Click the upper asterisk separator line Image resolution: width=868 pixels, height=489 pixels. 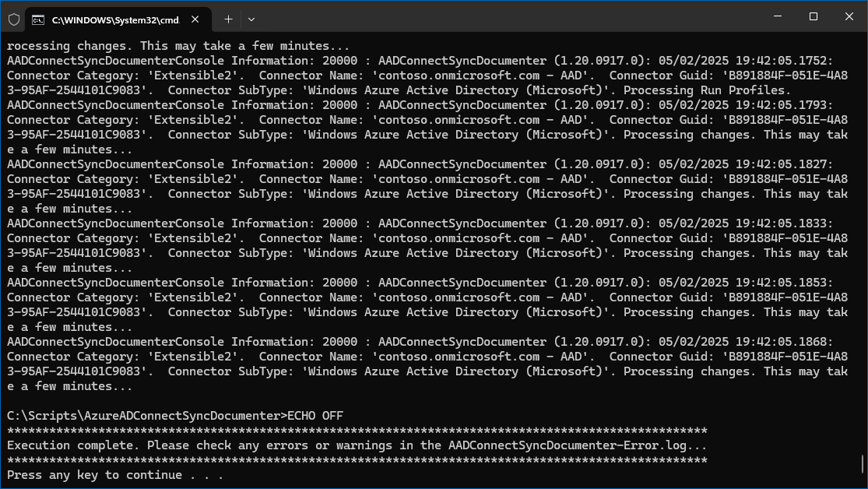click(357, 431)
